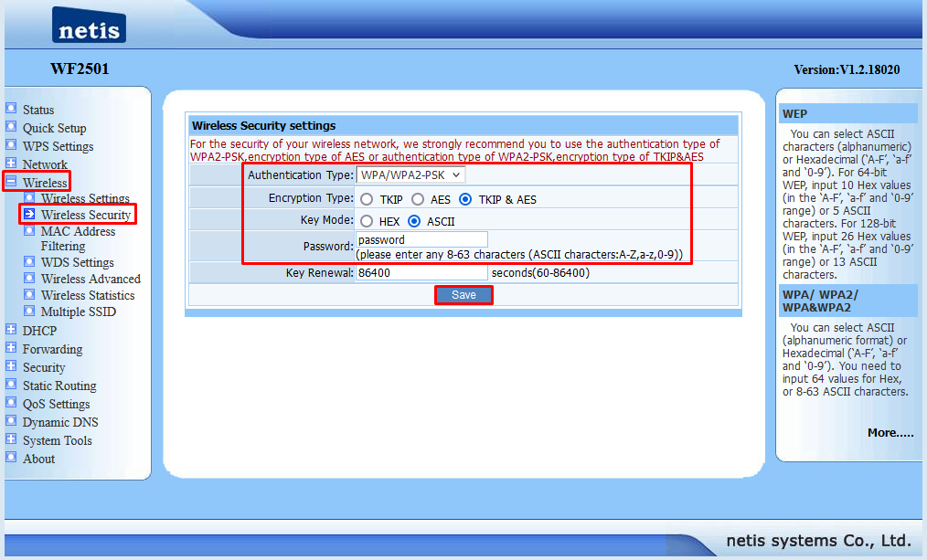
Task: Open Wireless Advanced page
Action: [91, 279]
